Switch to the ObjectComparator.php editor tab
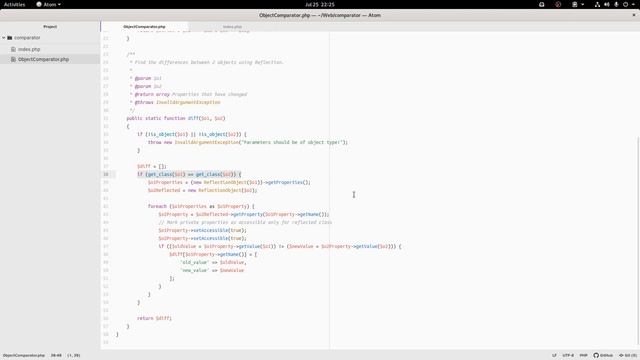Screen dimensions: 640x360 pyautogui.click(x=144, y=27)
